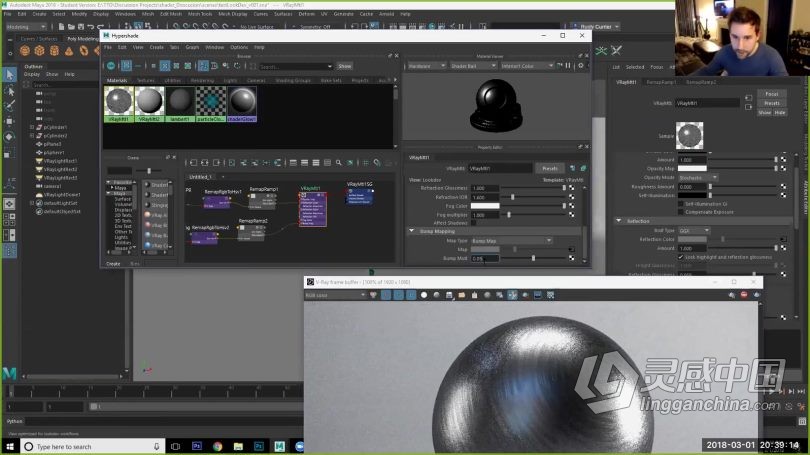Screen dimensions: 810x455
Task: Click the Maya icon in the taskbar
Action: [x=279, y=446]
